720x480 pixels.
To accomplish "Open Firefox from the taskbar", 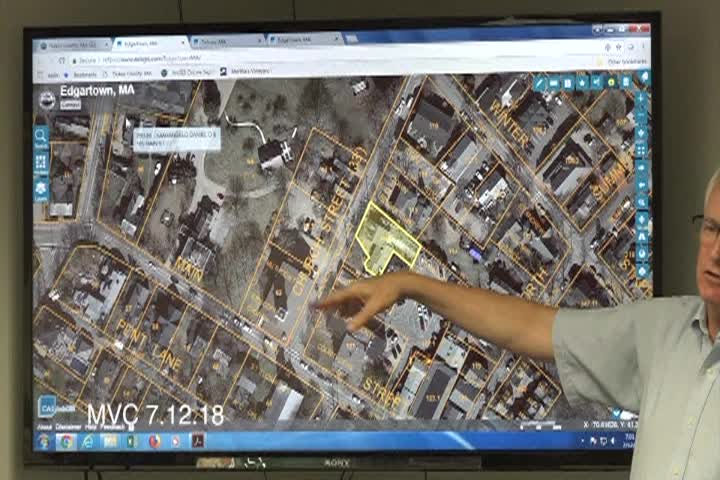I will pyautogui.click(x=154, y=441).
